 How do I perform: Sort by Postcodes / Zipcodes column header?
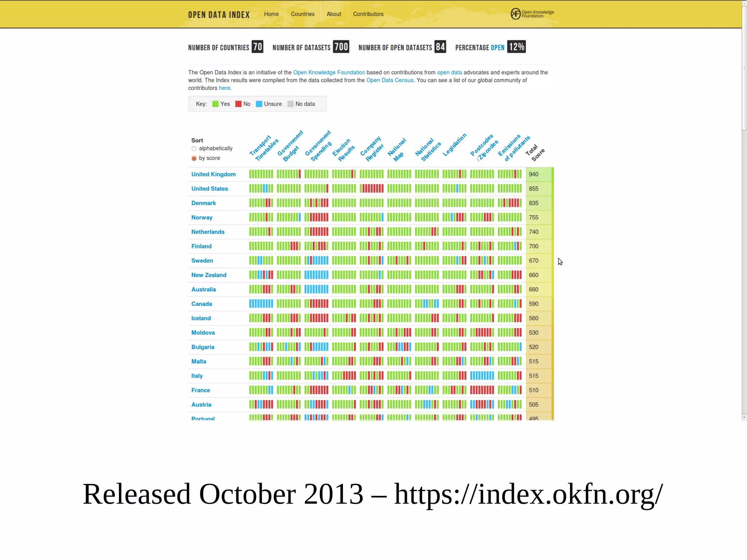(x=484, y=147)
